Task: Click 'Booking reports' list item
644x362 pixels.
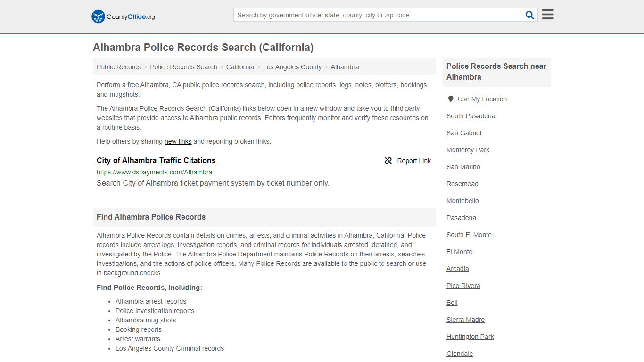Action: pyautogui.click(x=139, y=329)
